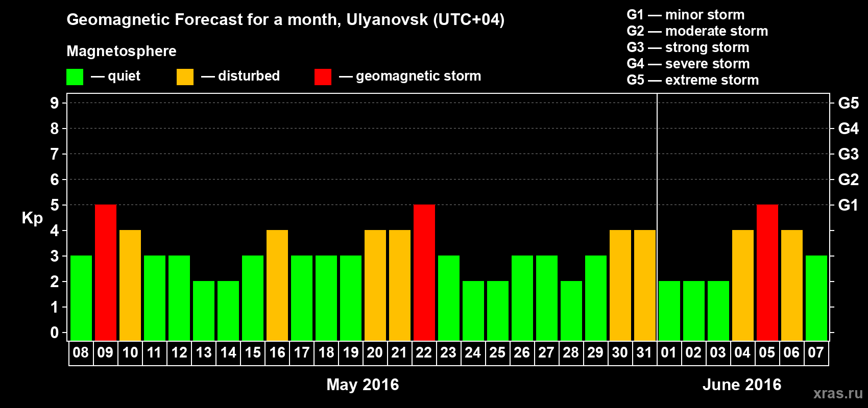Click Kp axis value 5
The height and width of the screenshot is (408, 868).
[x=55, y=205]
